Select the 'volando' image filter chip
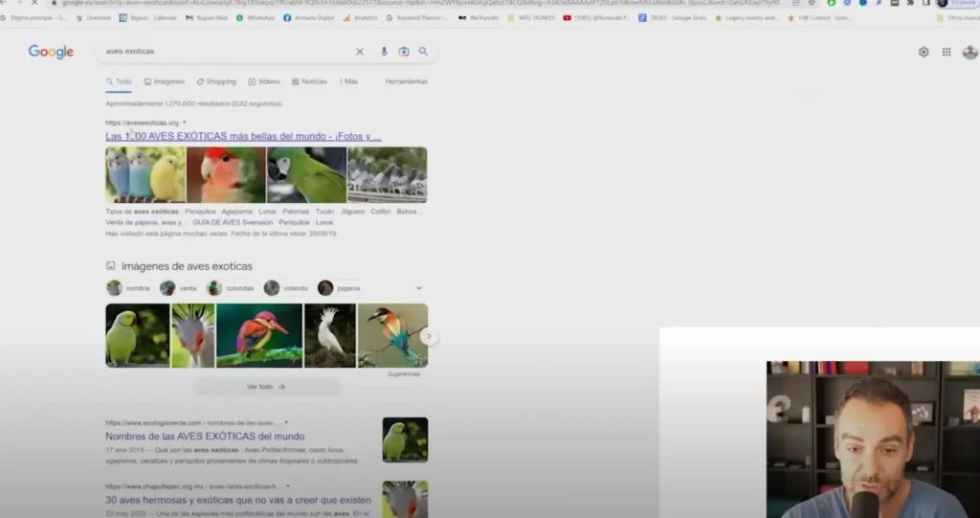Screen dimensions: 980x518 [286, 288]
